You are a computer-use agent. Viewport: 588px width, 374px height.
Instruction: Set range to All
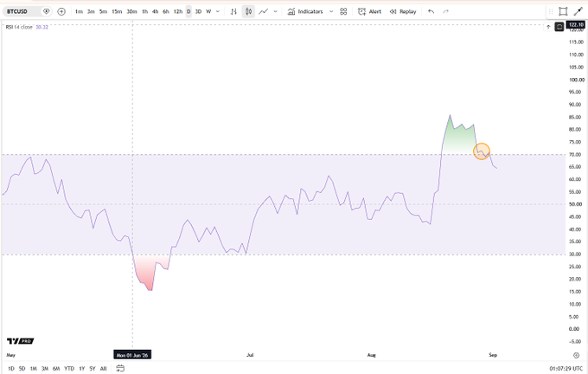click(104, 369)
